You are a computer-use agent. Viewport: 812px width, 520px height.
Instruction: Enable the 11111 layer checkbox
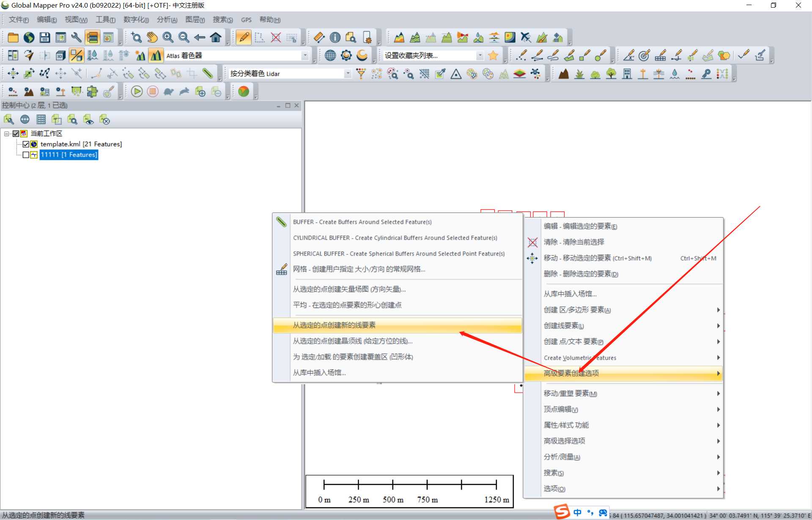(x=26, y=155)
